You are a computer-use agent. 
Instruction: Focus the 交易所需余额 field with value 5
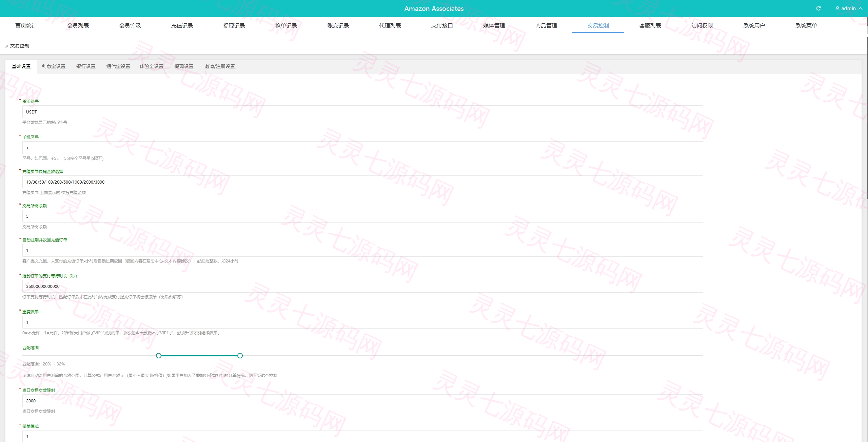click(x=363, y=216)
